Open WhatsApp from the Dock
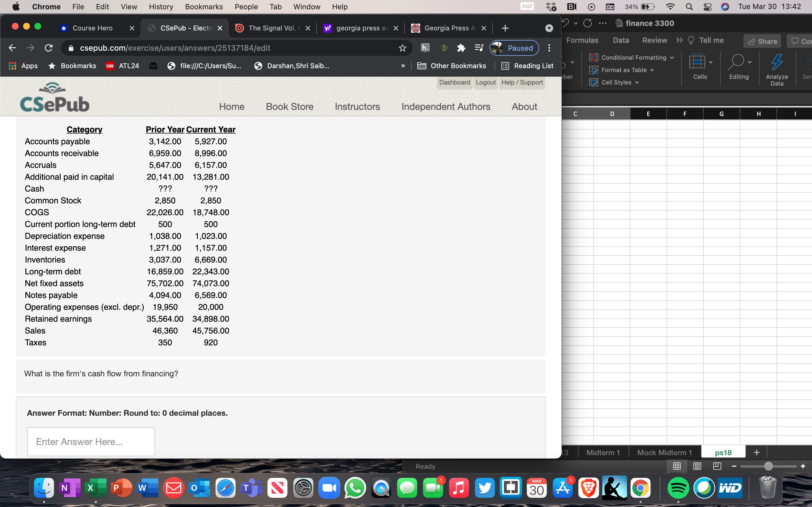 [355, 488]
